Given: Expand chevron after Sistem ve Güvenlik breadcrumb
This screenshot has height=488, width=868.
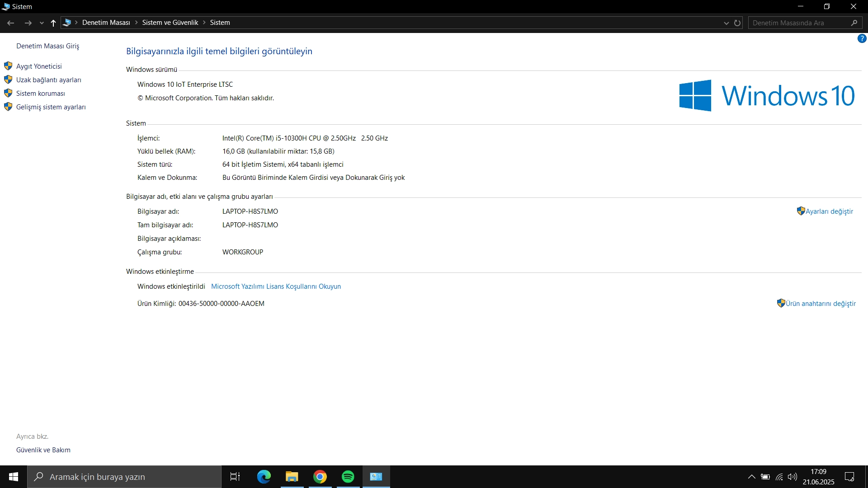Looking at the screenshot, I should point(204,23).
